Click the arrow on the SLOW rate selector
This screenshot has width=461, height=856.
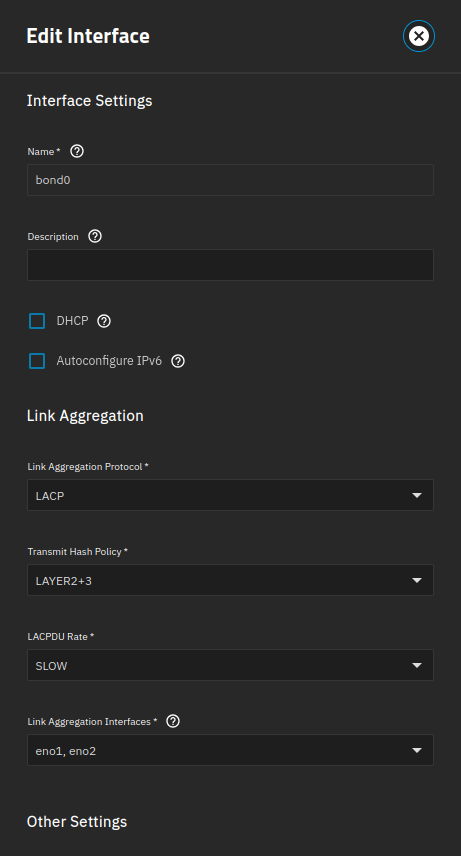point(417,665)
